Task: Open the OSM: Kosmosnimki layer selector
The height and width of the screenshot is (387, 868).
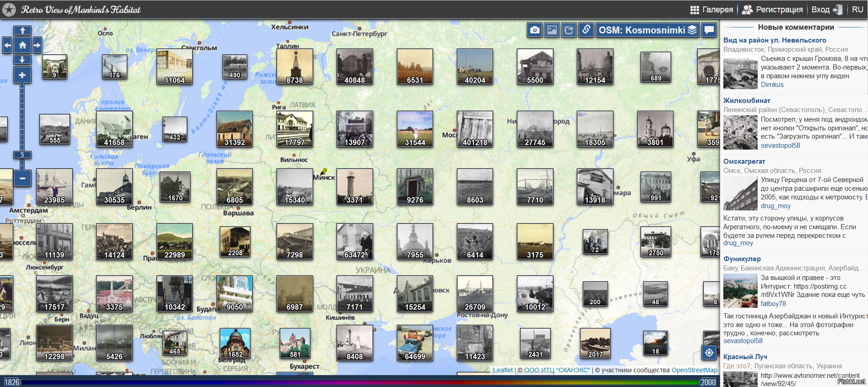Action: 647,30
